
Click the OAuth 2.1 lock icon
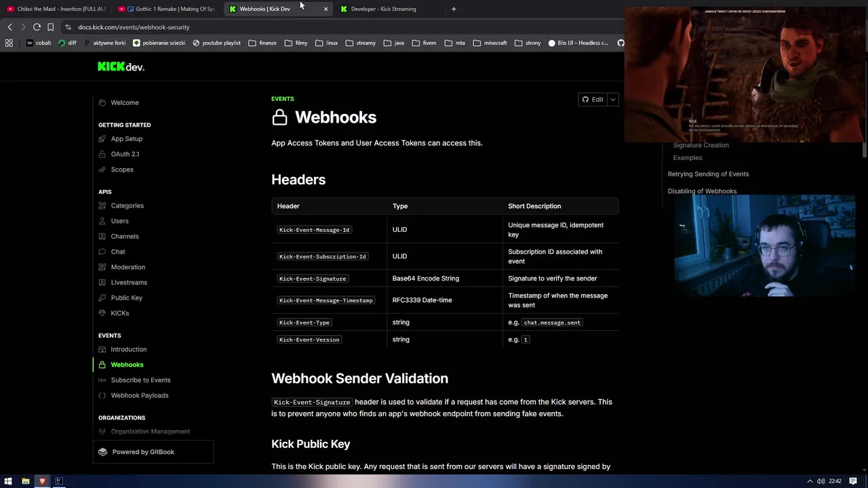[102, 155]
